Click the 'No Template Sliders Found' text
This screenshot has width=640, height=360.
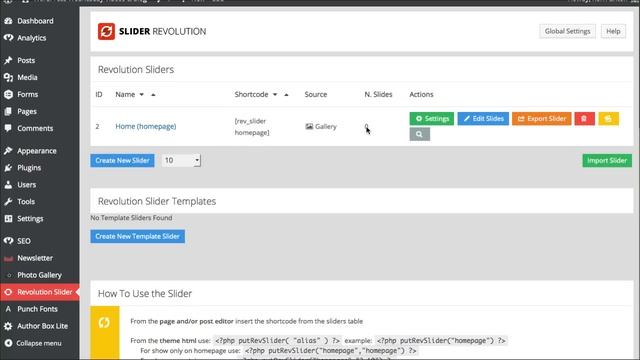click(131, 218)
